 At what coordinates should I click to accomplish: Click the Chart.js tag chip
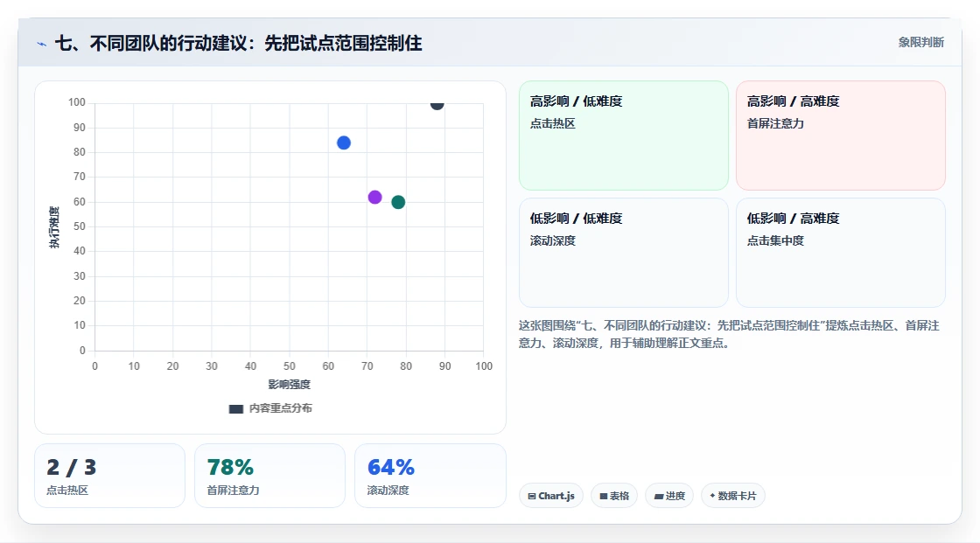click(551, 496)
